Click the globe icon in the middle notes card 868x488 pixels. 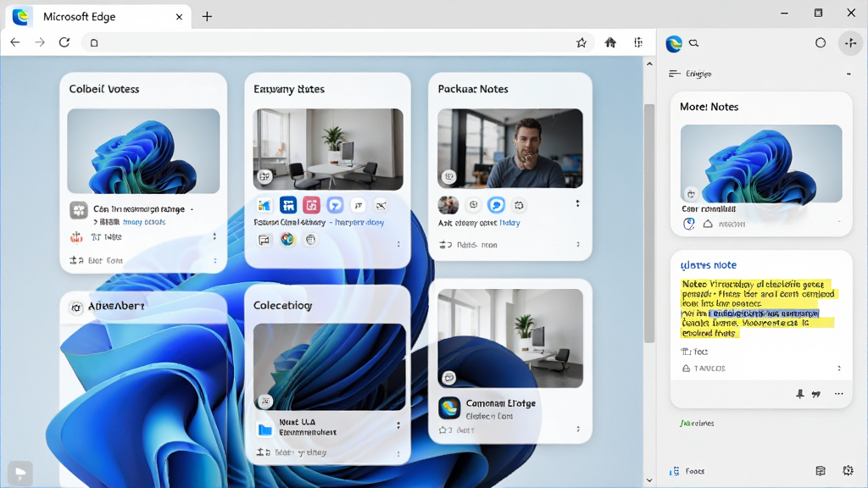[310, 240]
